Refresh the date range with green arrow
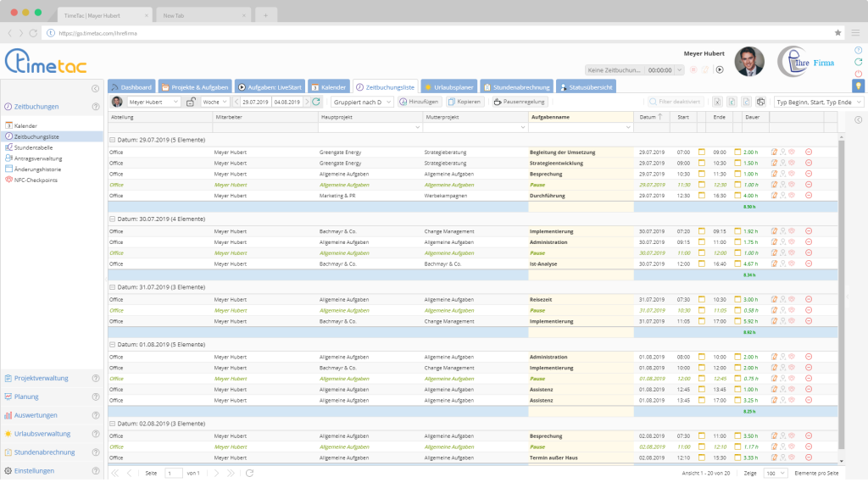The image size is (868, 488). pyautogui.click(x=316, y=102)
